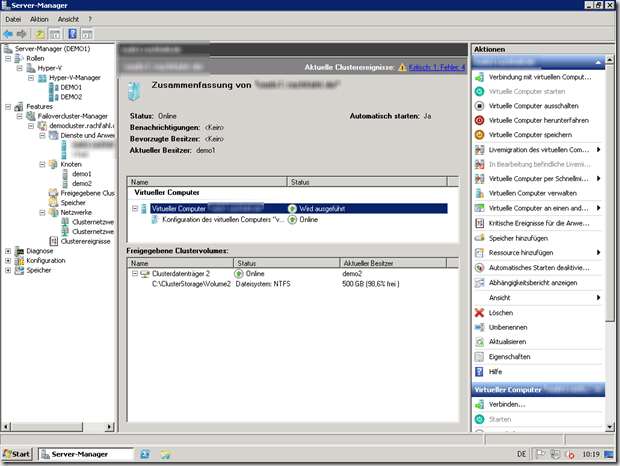620x466 pixels.
Task: Select DEMO2 under Hyper-V-Manager
Action: [x=71, y=97]
